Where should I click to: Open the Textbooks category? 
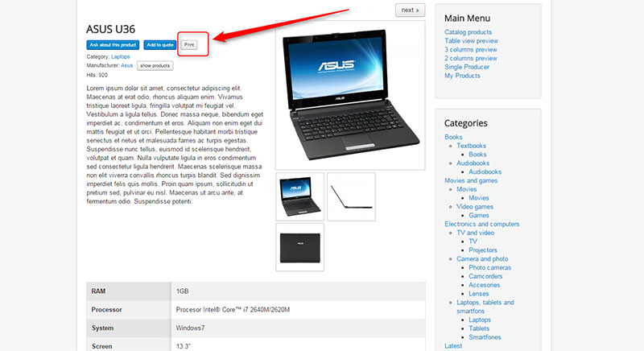(471, 146)
